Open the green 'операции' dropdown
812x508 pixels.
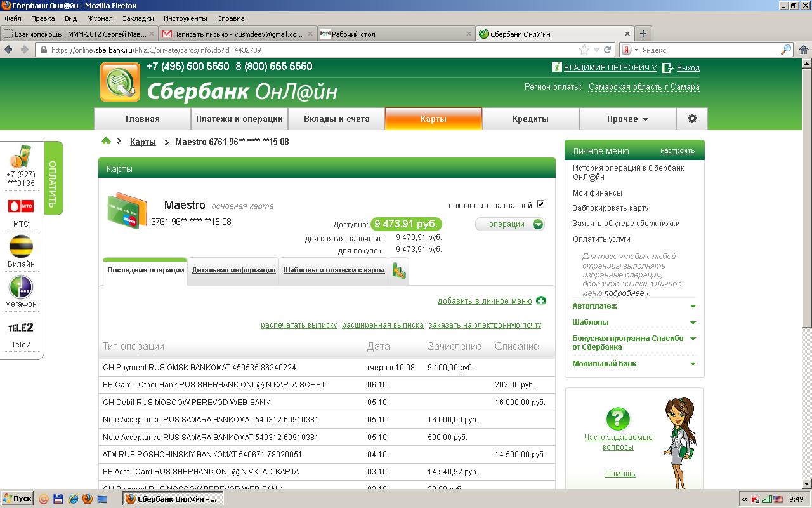510,224
